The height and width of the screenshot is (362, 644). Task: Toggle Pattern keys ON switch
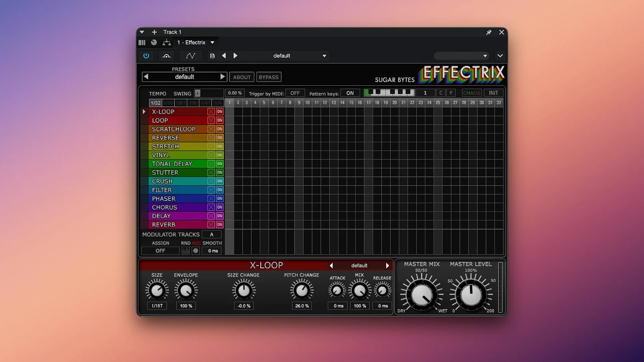point(350,93)
